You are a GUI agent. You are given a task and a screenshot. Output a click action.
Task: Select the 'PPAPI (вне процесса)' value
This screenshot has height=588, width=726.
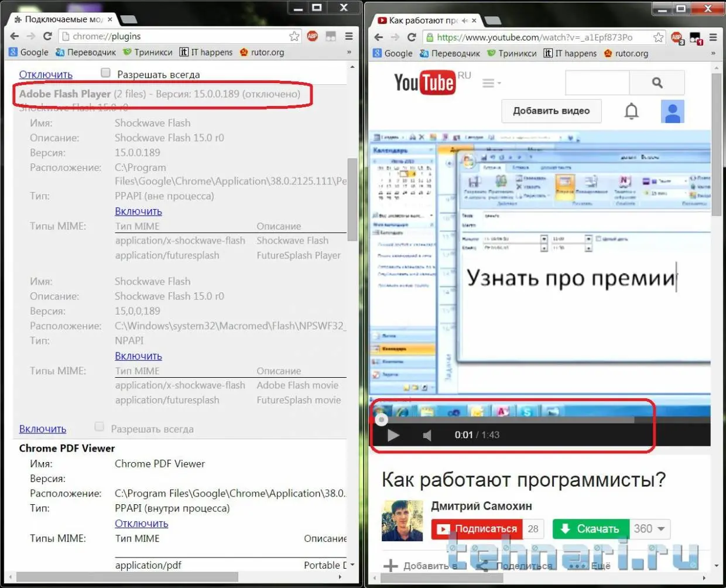click(x=165, y=196)
